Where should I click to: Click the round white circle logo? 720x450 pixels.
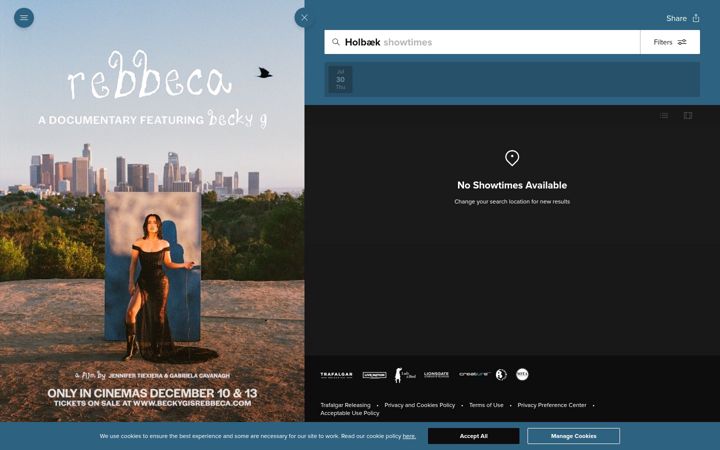click(522, 375)
